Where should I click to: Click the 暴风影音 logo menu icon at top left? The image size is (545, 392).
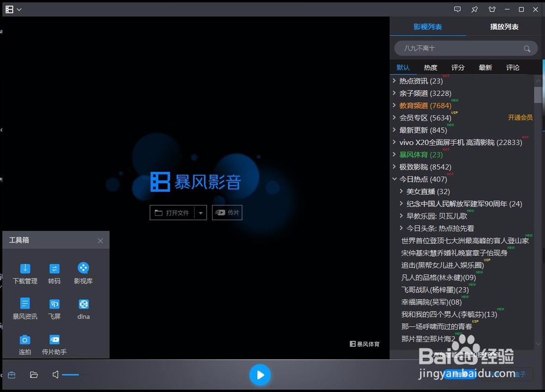[9, 9]
